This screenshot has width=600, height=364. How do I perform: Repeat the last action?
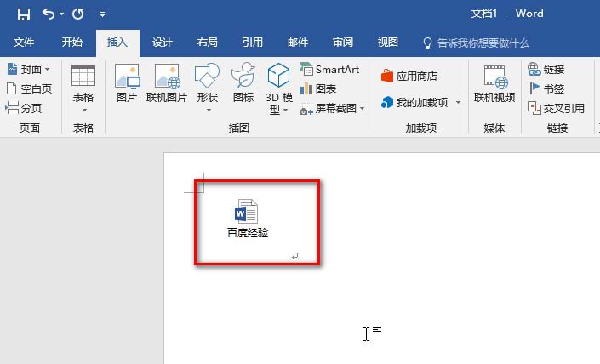point(78,14)
